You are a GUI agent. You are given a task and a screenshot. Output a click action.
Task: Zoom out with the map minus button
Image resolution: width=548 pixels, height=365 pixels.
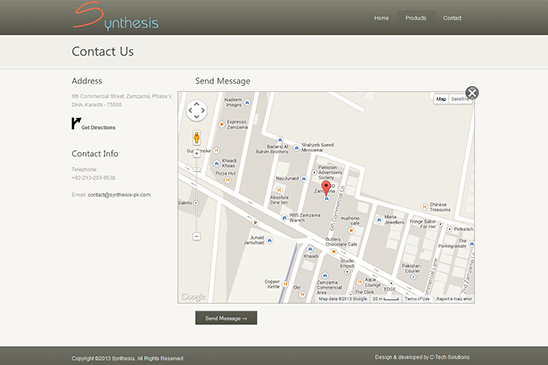point(196,237)
